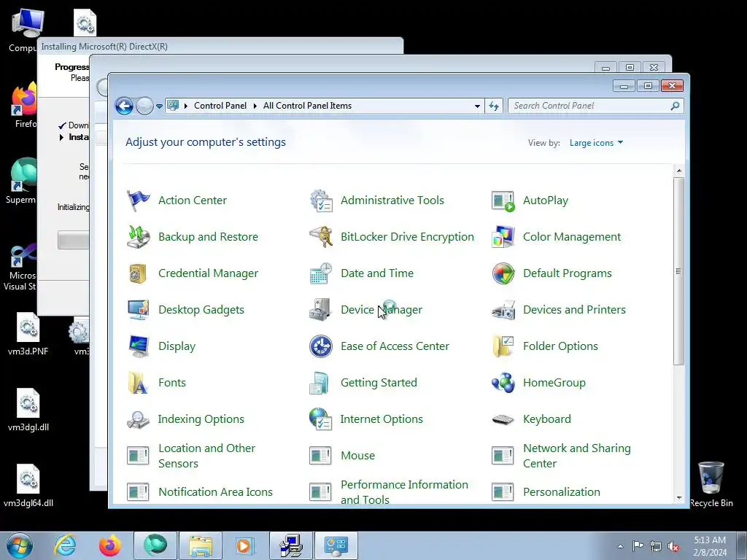Open the View by Large icons dropdown

597,143
